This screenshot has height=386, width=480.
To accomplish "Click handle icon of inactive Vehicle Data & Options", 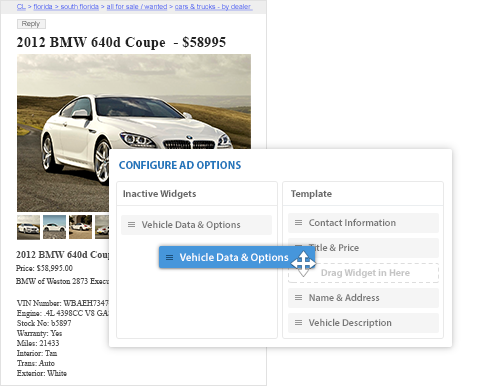I will (x=131, y=225).
